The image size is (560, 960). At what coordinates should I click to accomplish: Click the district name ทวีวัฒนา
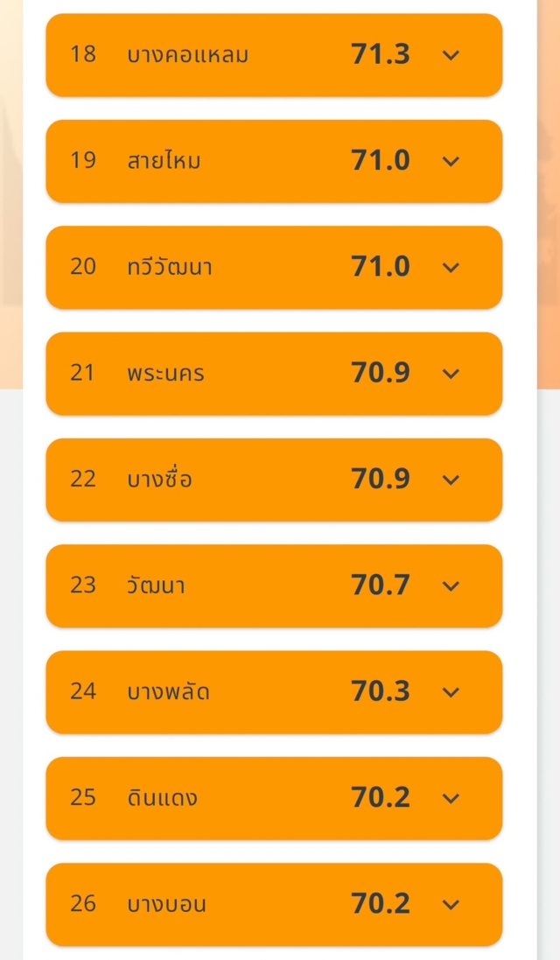click(169, 267)
